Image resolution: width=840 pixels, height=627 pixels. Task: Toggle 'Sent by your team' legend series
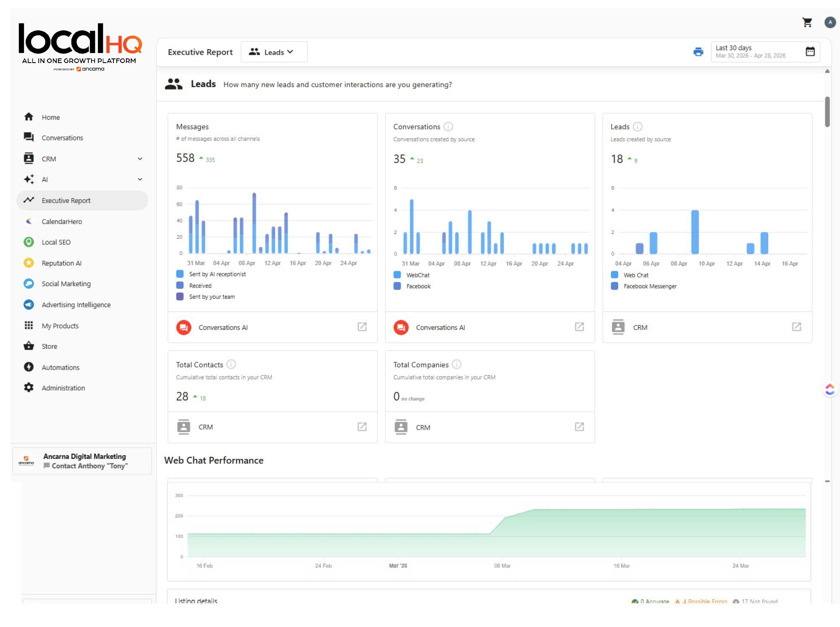(x=206, y=297)
